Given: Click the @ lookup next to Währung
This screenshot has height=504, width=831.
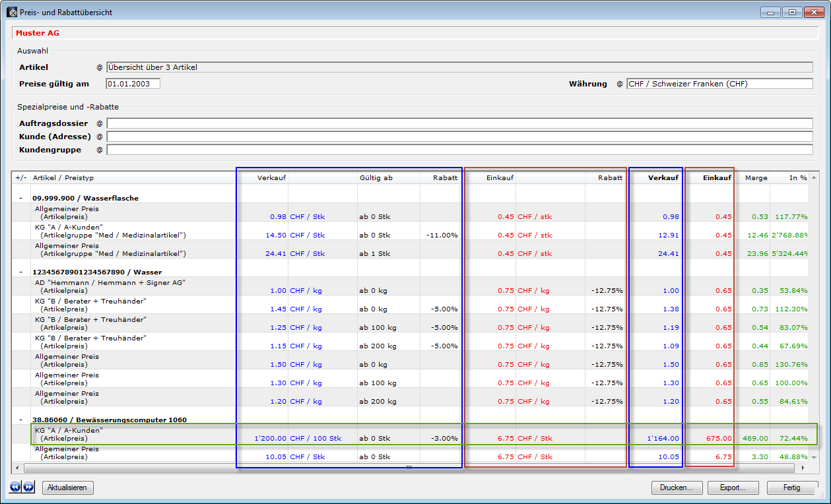Looking at the screenshot, I should coord(620,84).
